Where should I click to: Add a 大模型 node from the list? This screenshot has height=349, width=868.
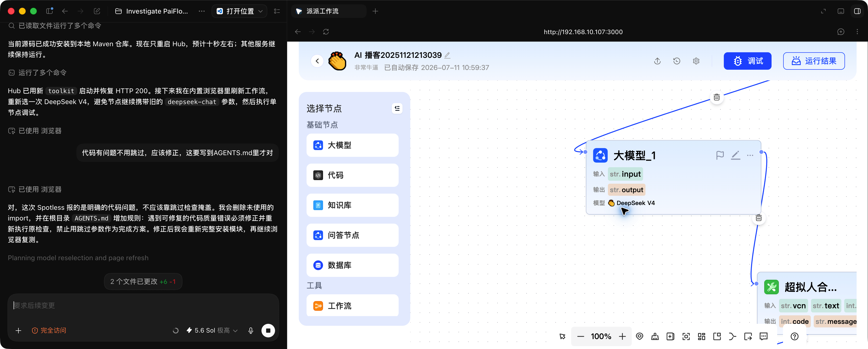352,145
